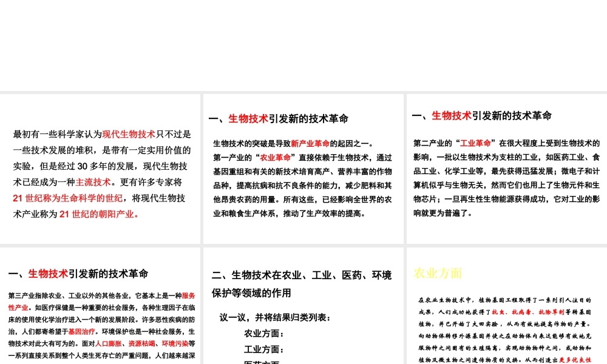Click the line 业和粮食生产体系，推动了生产效率的提高。
607x364 pixels.
pyautogui.click(x=290, y=214)
